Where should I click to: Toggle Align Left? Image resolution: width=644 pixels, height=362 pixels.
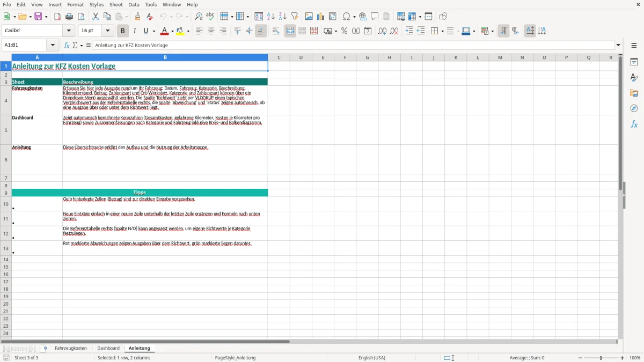(200, 31)
